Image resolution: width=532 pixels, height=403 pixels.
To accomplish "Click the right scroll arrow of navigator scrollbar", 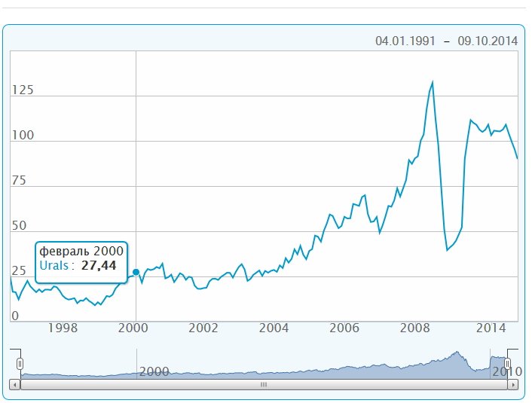I will [515, 384].
